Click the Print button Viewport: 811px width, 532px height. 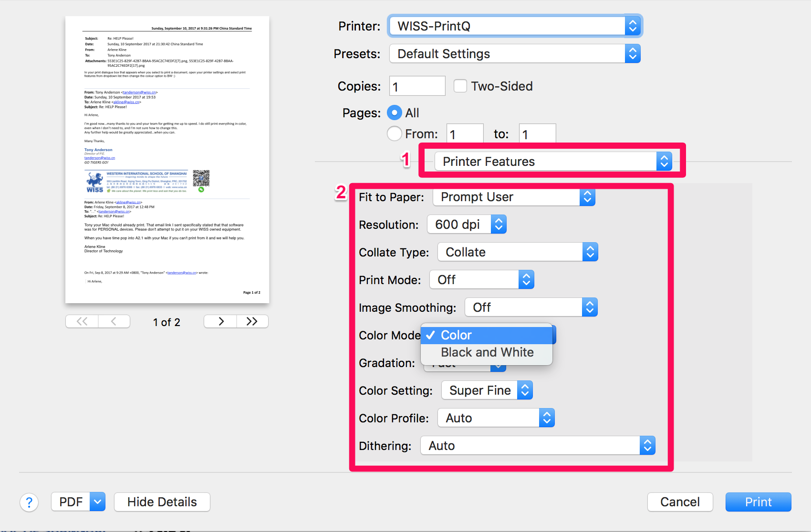coord(758,501)
